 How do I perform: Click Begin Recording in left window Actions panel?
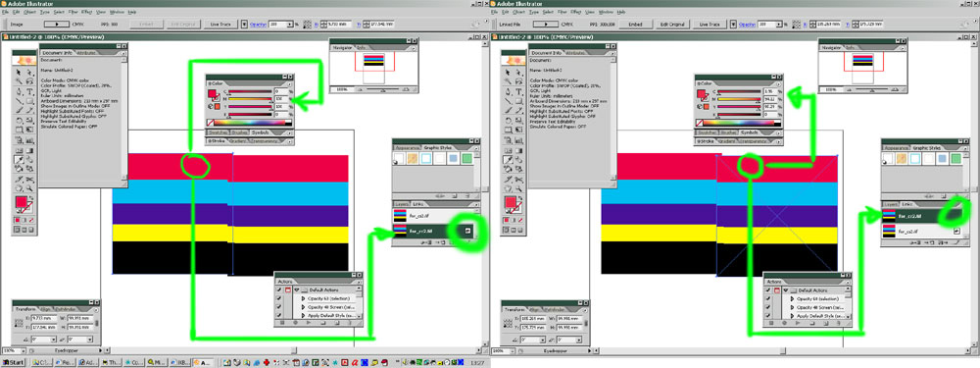point(296,322)
